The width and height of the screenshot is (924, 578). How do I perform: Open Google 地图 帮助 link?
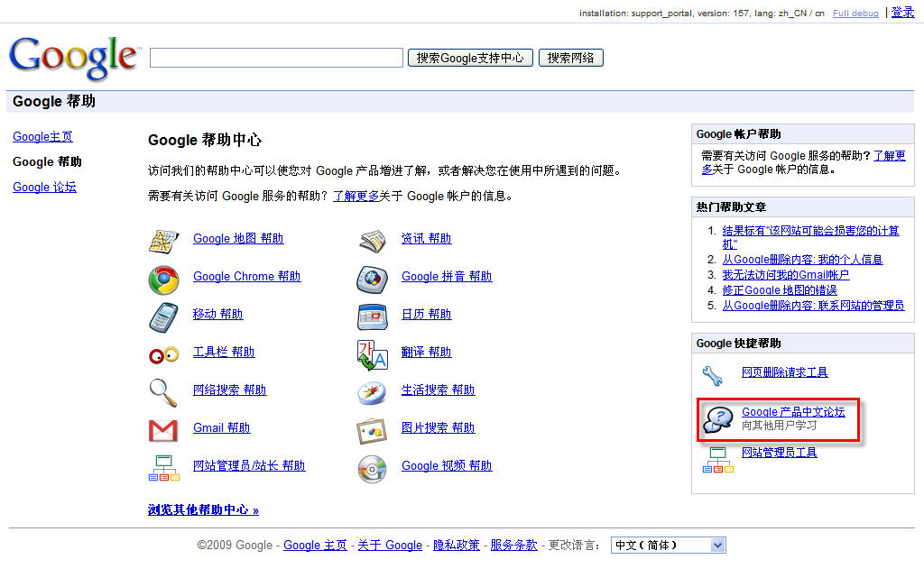(x=238, y=238)
